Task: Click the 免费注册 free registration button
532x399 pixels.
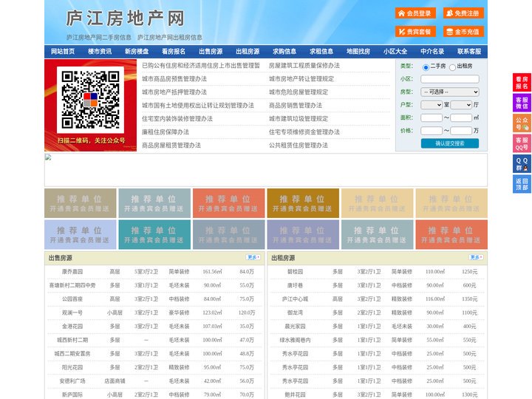Action: [x=463, y=13]
